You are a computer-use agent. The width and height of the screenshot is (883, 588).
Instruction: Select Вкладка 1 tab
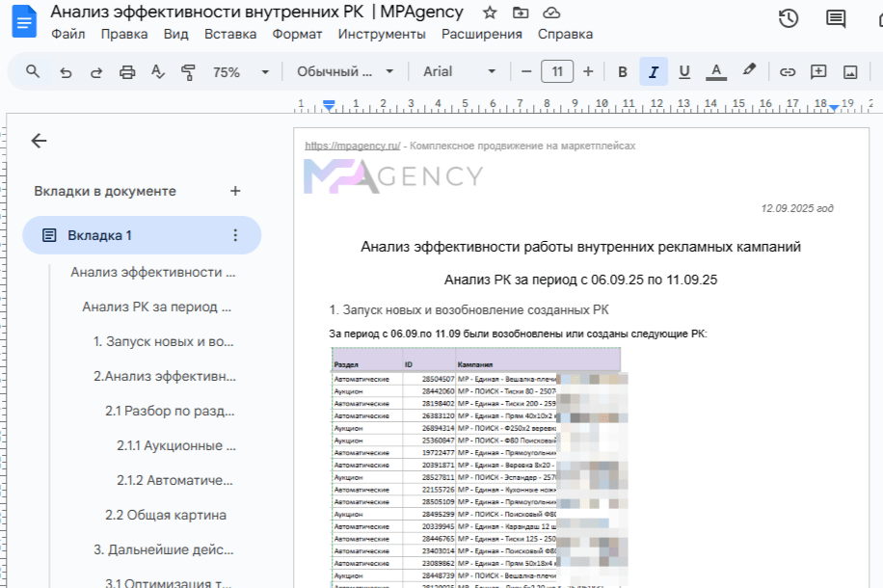tap(142, 235)
